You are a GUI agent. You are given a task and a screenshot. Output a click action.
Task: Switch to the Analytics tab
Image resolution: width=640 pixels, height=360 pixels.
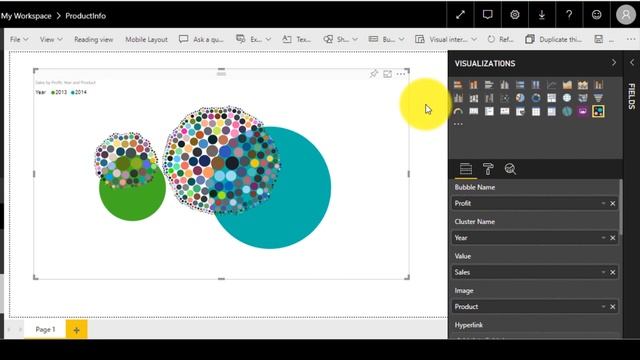[x=510, y=169]
